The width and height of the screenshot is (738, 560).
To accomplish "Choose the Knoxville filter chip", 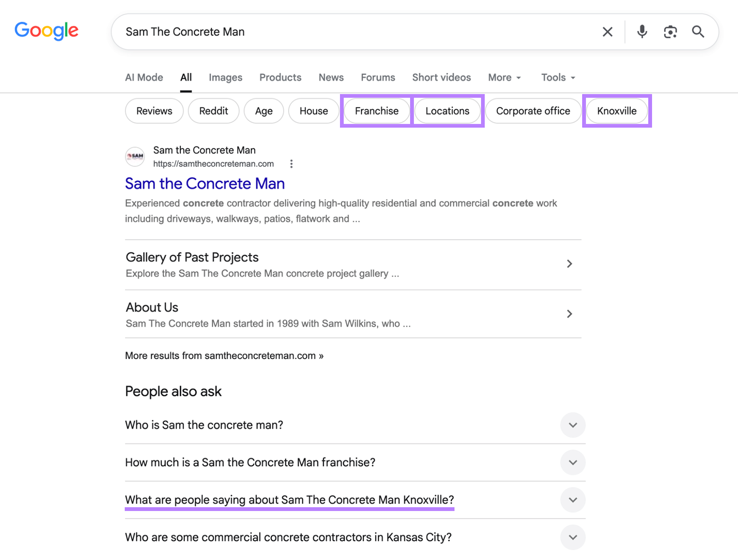I will 617,111.
